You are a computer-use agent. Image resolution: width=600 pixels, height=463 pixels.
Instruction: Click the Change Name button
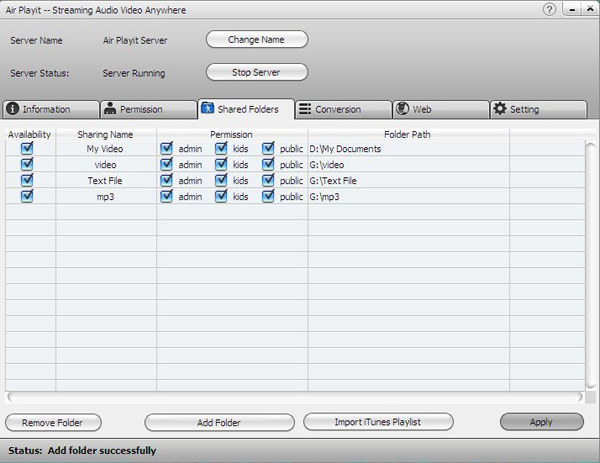pos(257,39)
